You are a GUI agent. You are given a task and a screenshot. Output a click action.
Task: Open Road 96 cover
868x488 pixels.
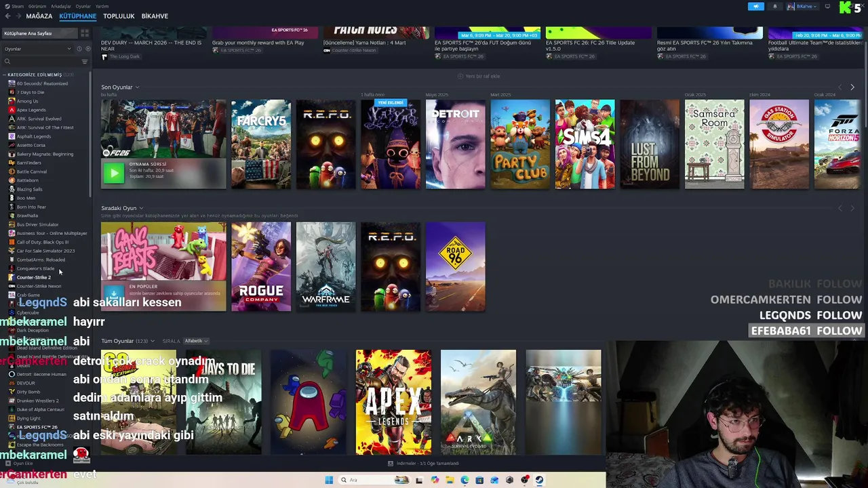[x=455, y=267]
